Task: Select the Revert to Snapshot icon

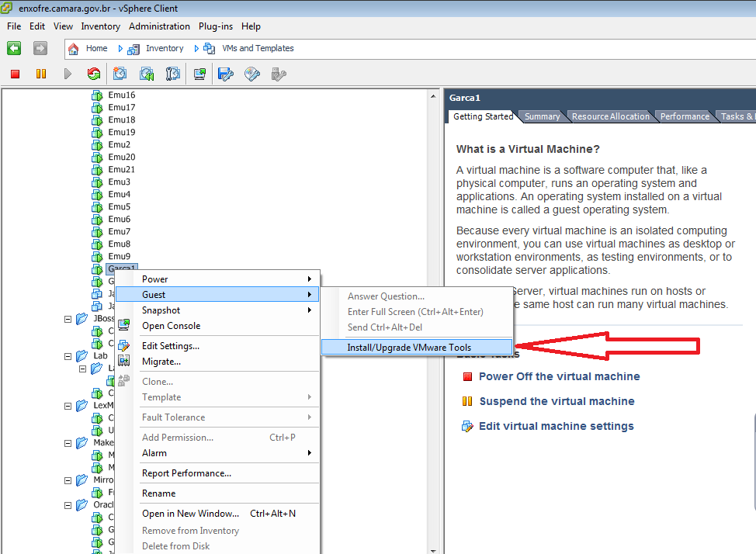Action: coord(146,74)
